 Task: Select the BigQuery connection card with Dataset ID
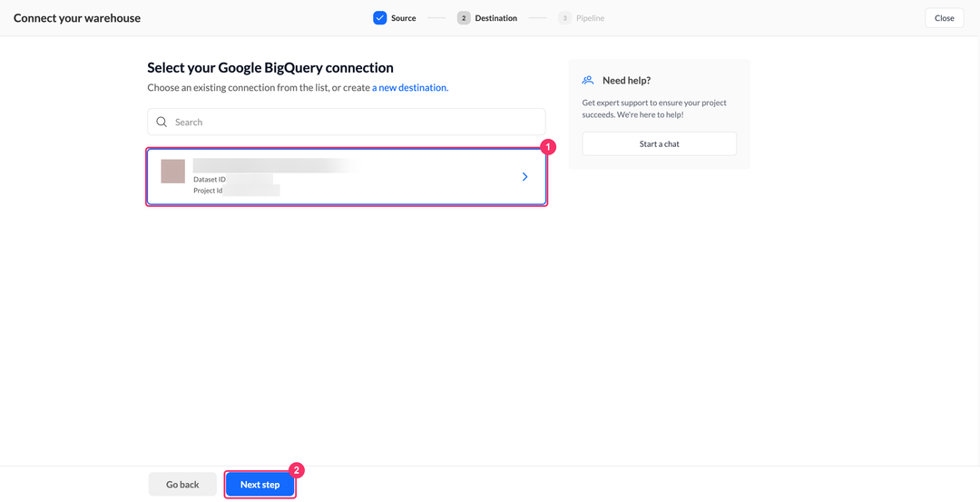[x=347, y=177]
